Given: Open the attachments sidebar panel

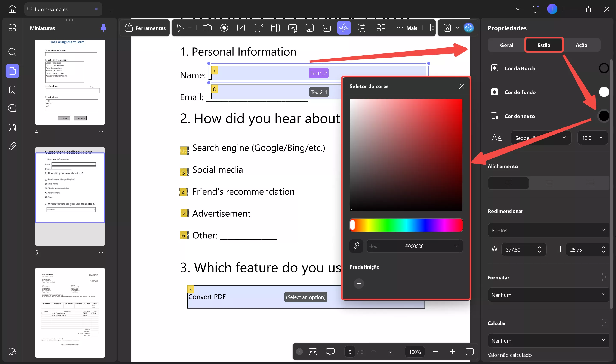Looking at the screenshot, I should 12,146.
